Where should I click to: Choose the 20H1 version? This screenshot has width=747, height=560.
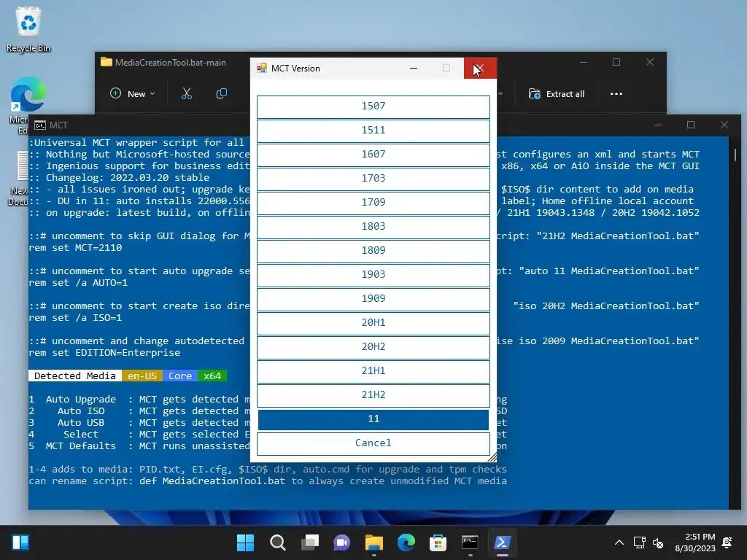pos(373,323)
